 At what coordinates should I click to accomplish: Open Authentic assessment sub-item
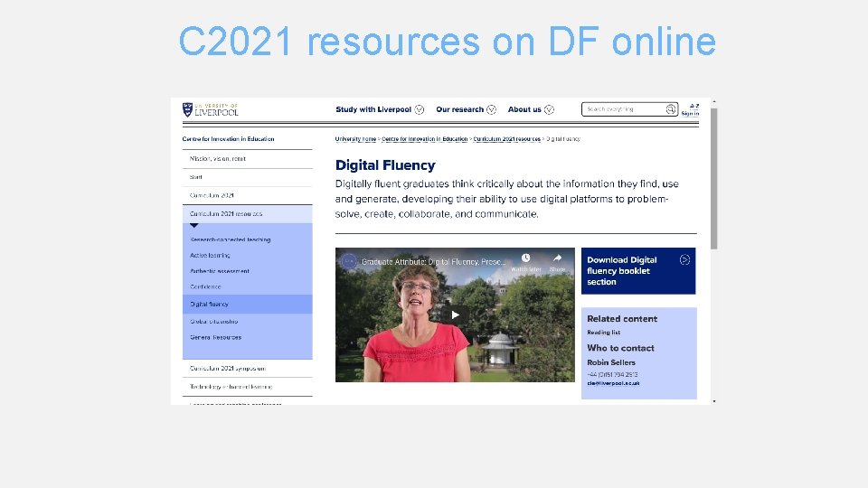[220, 271]
